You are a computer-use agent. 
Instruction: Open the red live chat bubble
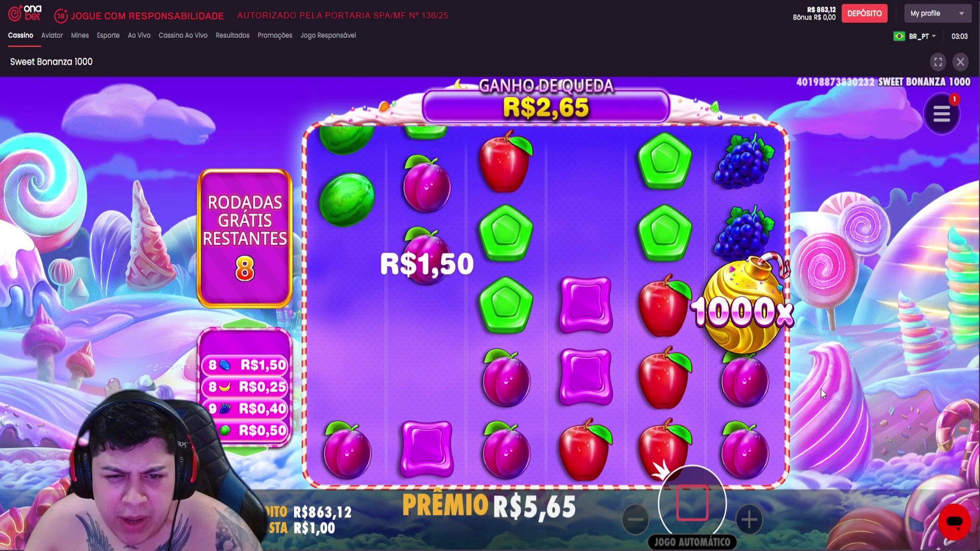954,522
